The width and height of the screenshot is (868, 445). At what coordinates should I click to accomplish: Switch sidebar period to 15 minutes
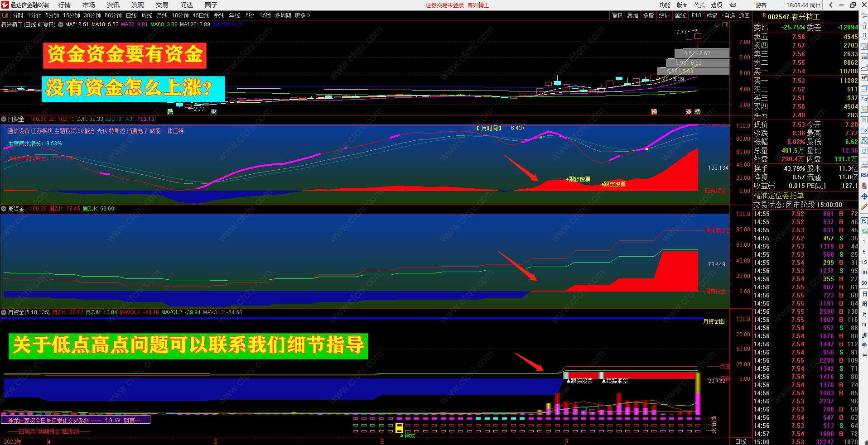click(864, 262)
